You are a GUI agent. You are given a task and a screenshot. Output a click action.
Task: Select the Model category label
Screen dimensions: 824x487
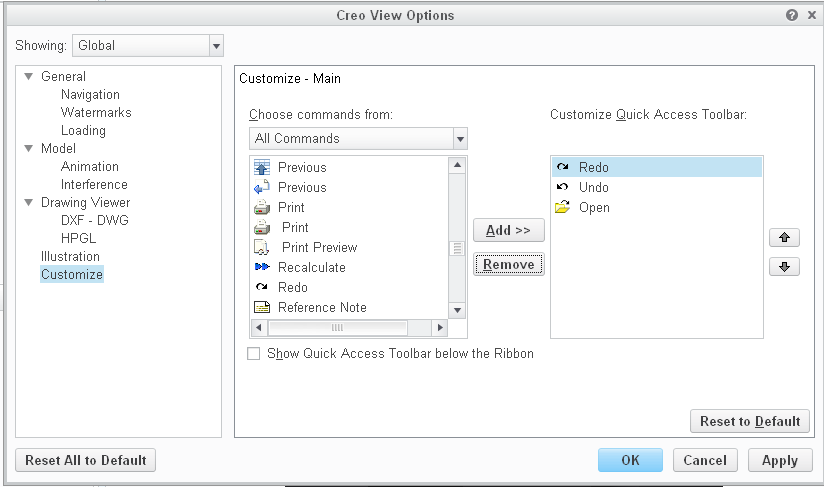point(58,149)
